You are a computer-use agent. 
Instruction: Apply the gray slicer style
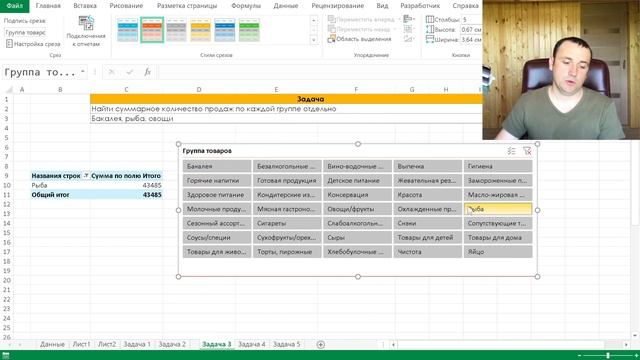click(176, 30)
